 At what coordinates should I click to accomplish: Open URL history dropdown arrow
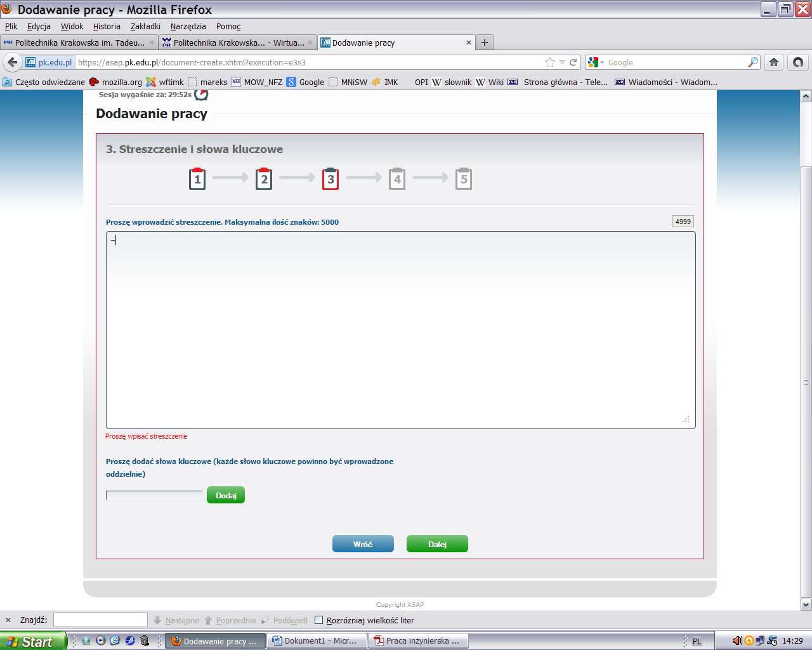tap(562, 62)
